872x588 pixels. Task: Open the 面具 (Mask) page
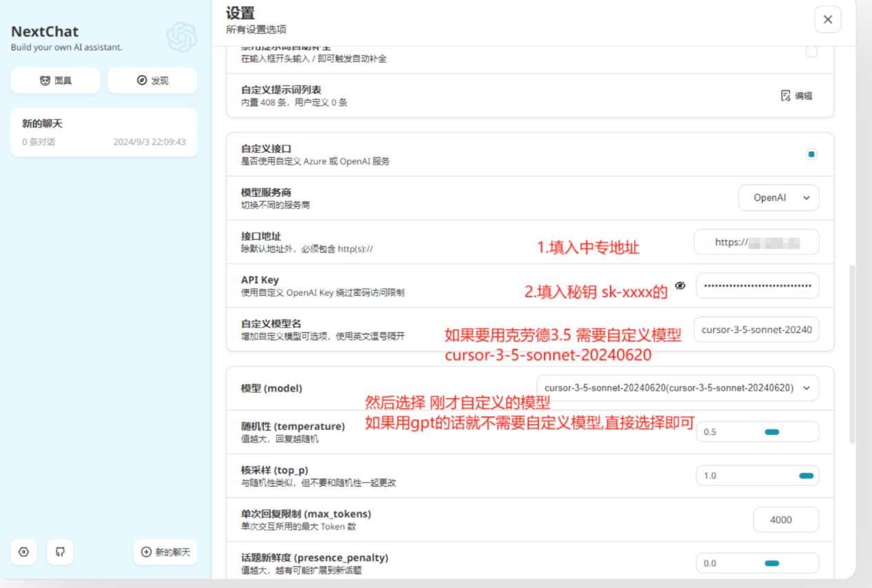click(x=56, y=81)
